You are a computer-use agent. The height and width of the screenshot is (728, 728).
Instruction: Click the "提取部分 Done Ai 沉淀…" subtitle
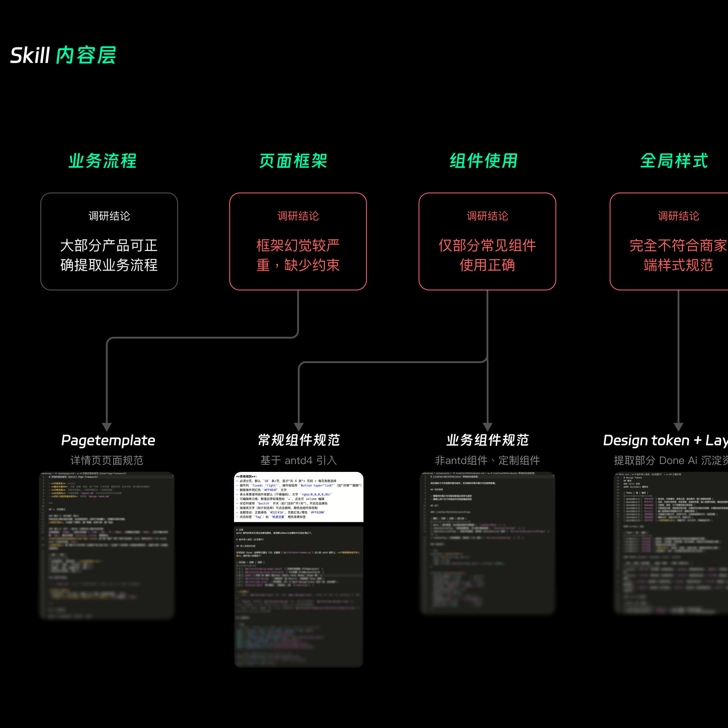click(x=671, y=460)
